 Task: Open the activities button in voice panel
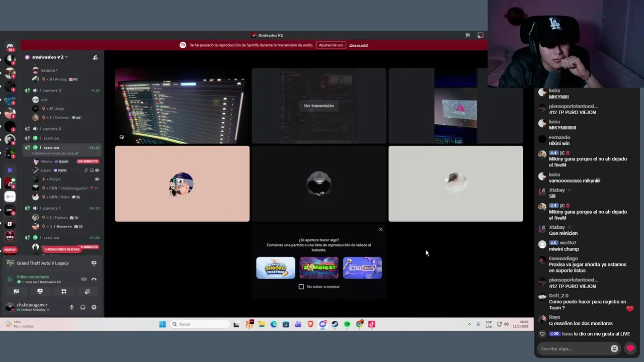pyautogui.click(x=64, y=291)
